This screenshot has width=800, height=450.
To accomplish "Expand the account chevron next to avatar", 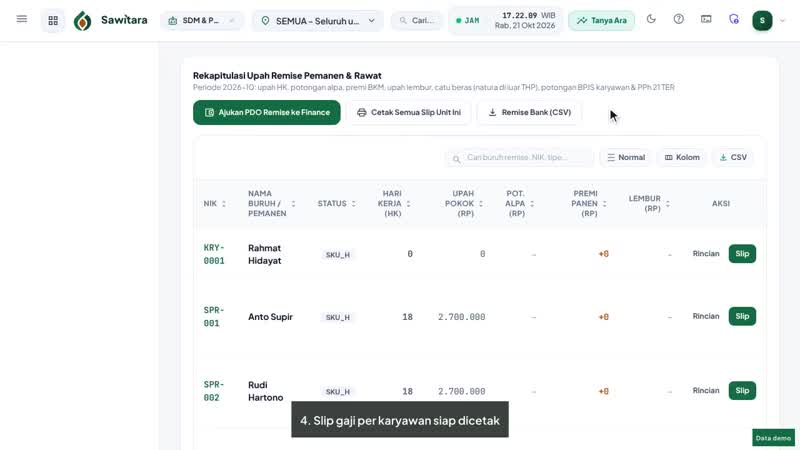I will coord(783,21).
